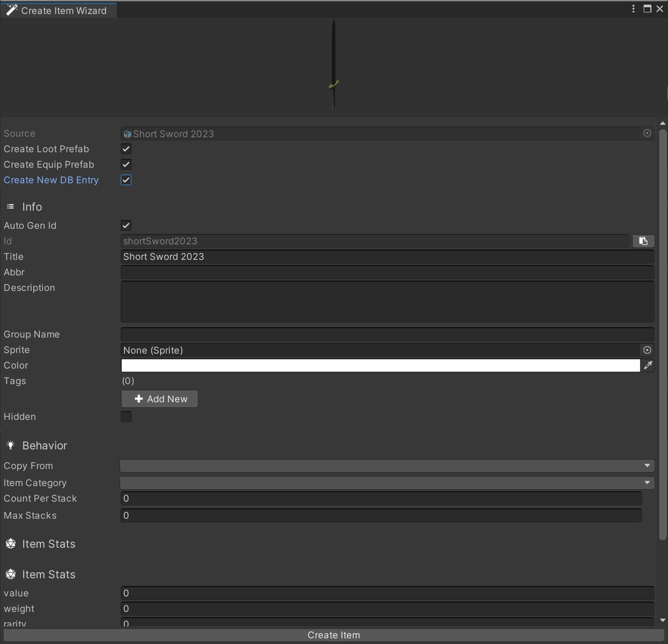Click the Behavior section lightbulb icon
Image resolution: width=668 pixels, height=644 pixels.
pos(10,445)
